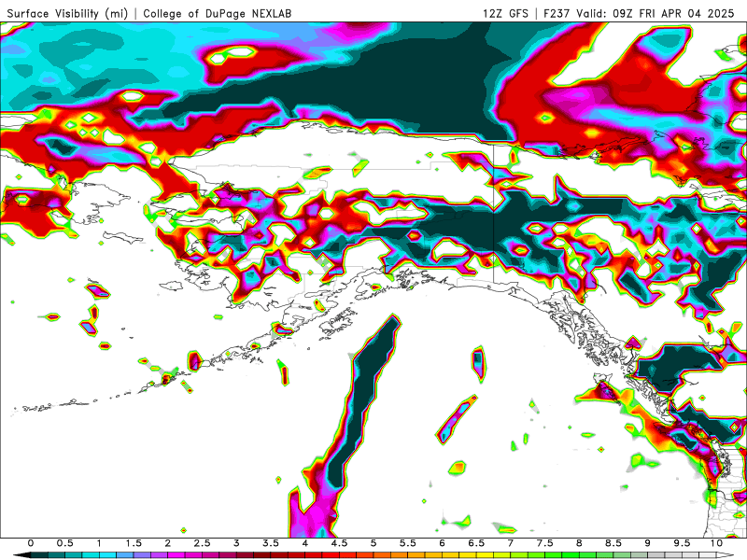Click the colorbar at the 9 label
The height and width of the screenshot is (560, 747).
[x=648, y=543]
